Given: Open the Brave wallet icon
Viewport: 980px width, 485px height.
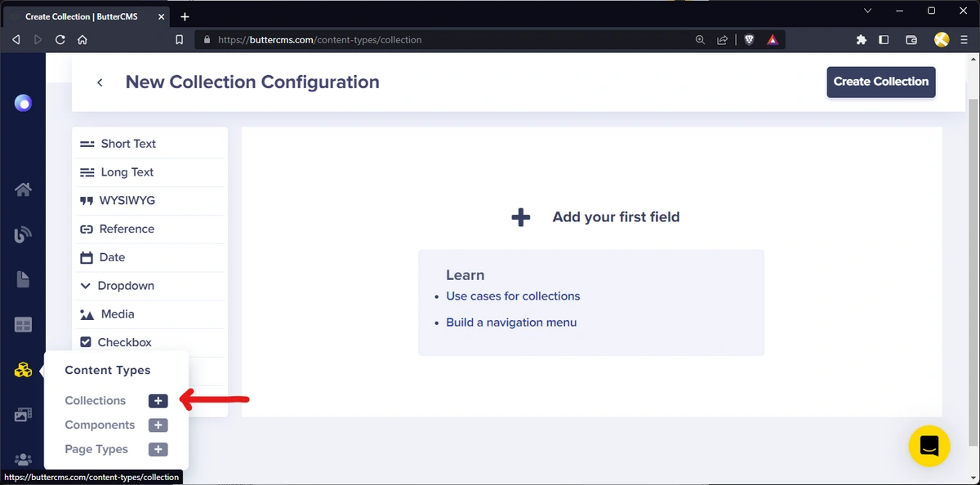Looking at the screenshot, I should pos(912,39).
